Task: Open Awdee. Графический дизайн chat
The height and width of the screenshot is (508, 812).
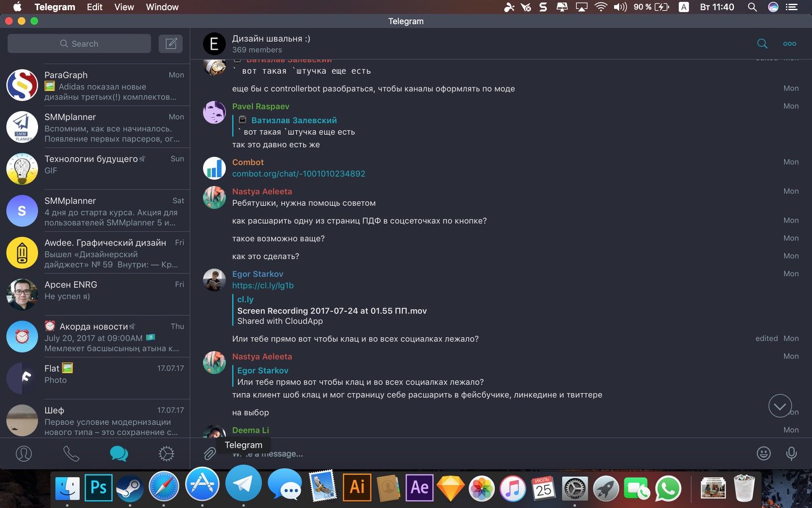Action: point(95,253)
